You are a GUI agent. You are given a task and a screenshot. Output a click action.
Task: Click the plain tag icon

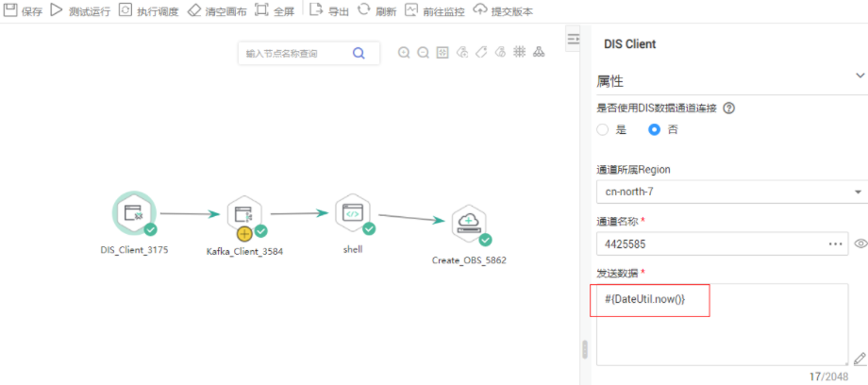(481, 53)
